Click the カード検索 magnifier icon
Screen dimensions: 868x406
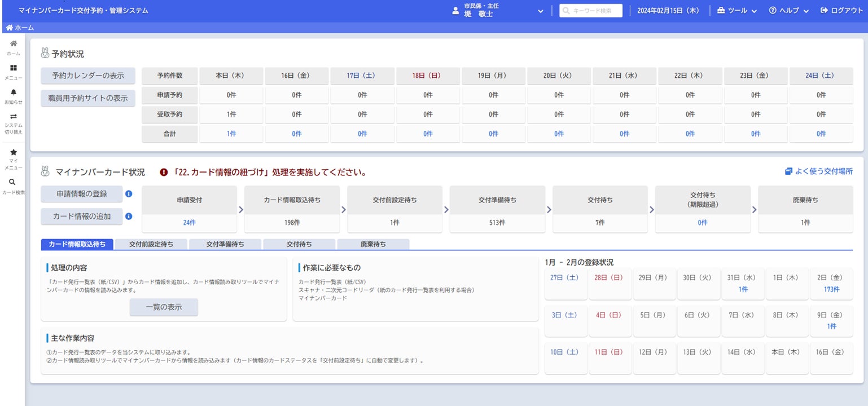click(13, 182)
